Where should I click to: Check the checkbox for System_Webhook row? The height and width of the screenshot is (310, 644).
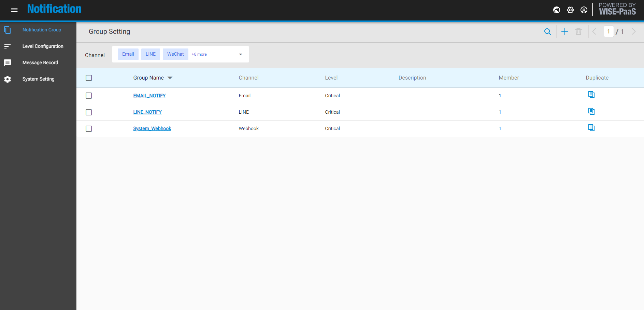point(89,129)
